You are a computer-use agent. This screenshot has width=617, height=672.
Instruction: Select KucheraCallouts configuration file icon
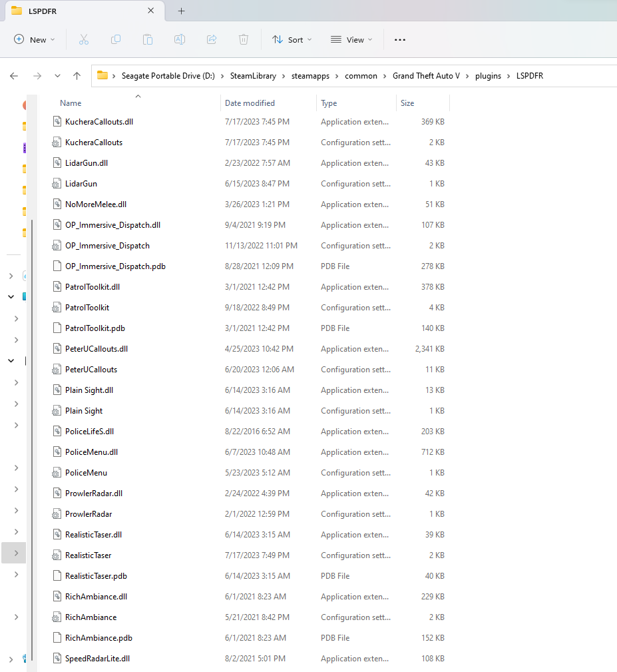pyautogui.click(x=57, y=143)
